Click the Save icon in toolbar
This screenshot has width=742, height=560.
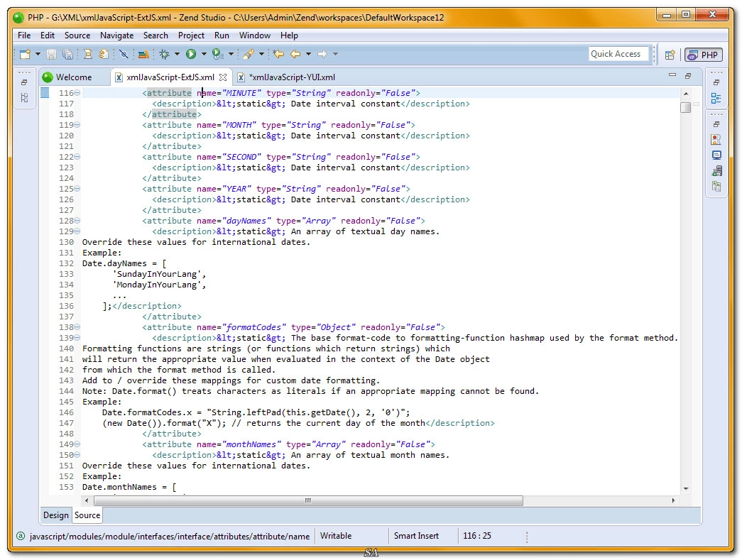(x=52, y=55)
